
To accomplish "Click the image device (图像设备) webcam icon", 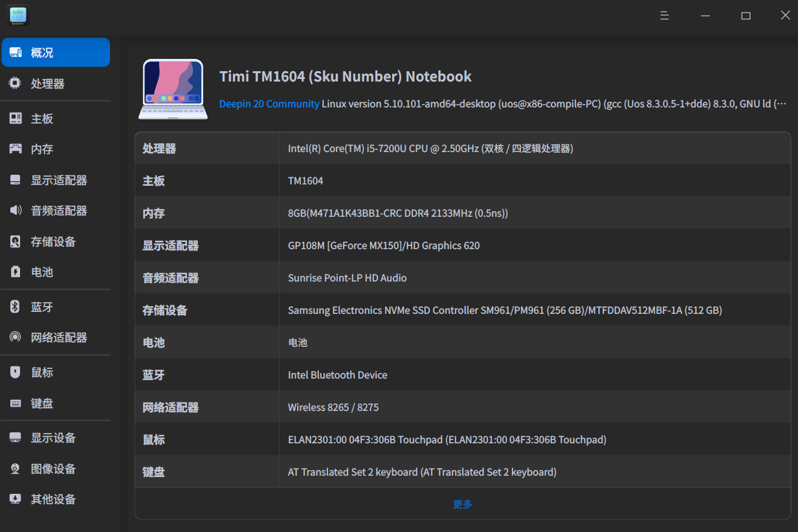I will pyautogui.click(x=16, y=469).
